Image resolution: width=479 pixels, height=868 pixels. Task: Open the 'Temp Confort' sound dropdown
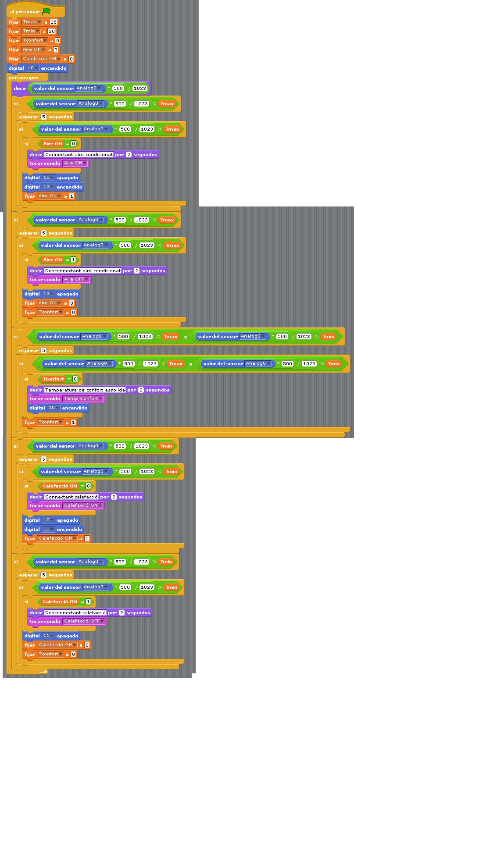coord(100,398)
